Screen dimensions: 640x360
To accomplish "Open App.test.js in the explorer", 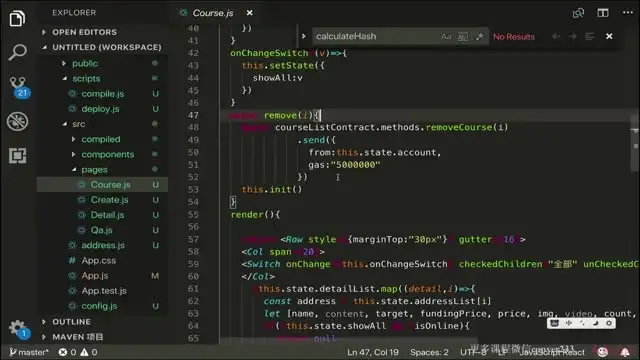I will pos(104,291).
